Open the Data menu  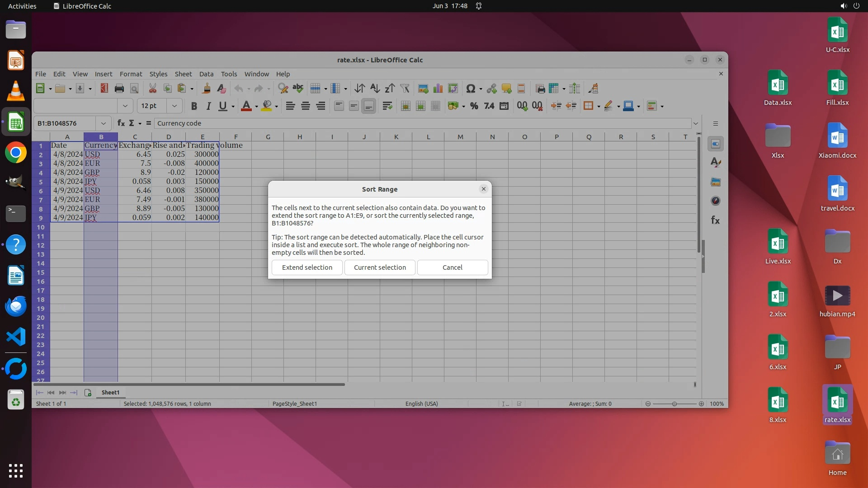pyautogui.click(x=206, y=74)
